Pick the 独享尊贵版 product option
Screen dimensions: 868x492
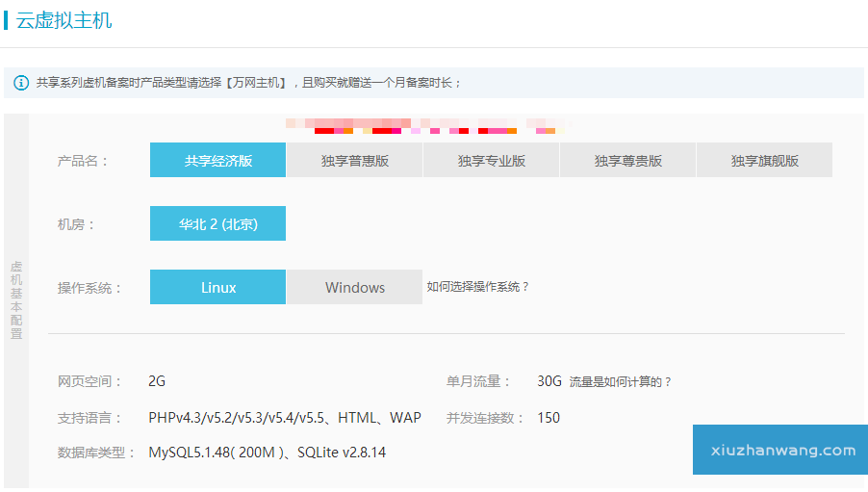[x=627, y=161]
